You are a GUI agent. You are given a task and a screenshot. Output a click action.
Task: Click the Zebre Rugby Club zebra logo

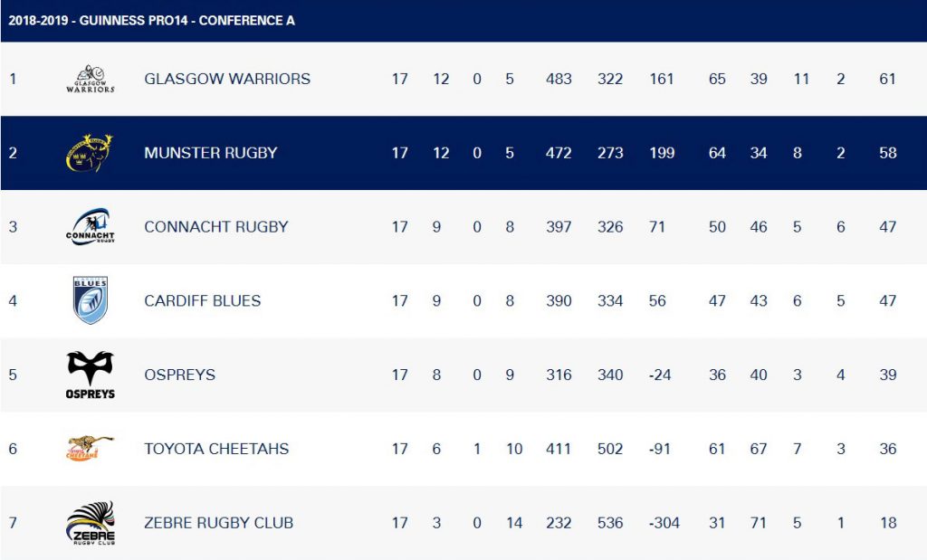tap(90, 523)
